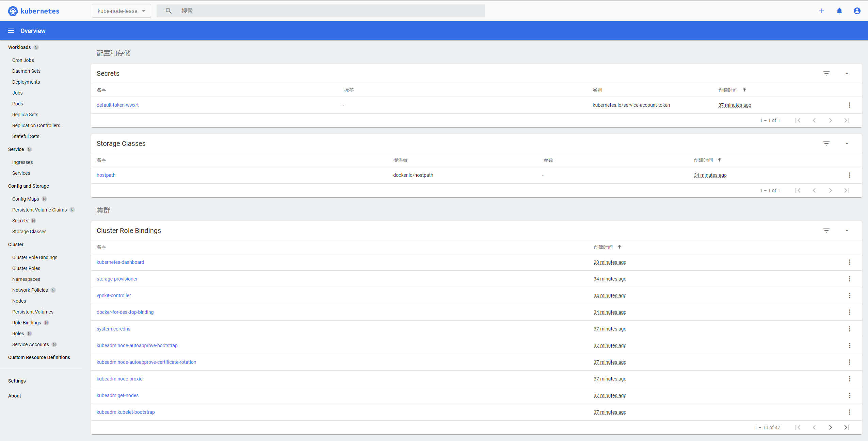Click the hamburger menu icon
This screenshot has width=868, height=441.
click(11, 31)
